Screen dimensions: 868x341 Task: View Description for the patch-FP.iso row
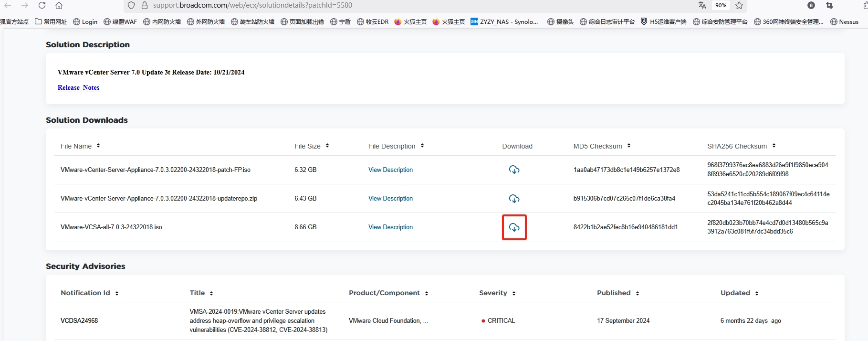pyautogui.click(x=390, y=170)
